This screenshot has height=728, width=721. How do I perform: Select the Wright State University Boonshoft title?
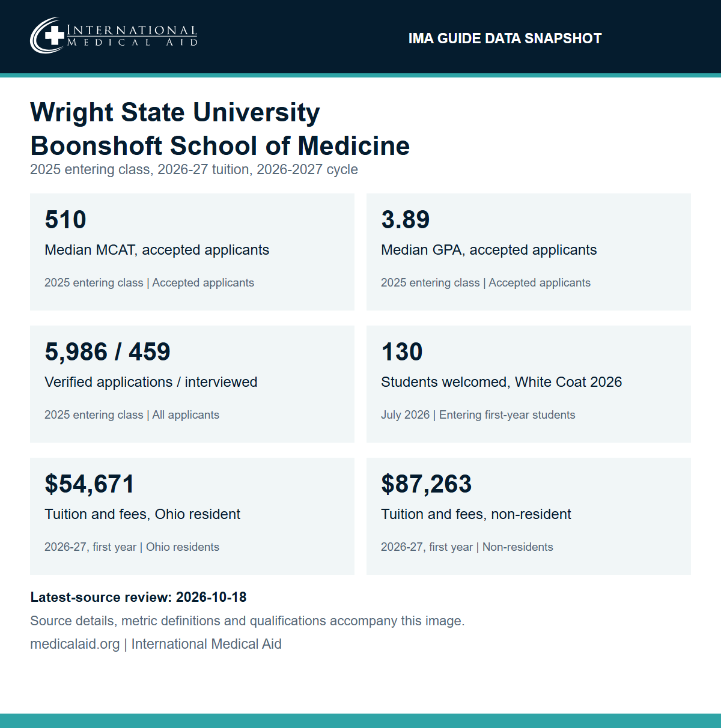point(220,129)
